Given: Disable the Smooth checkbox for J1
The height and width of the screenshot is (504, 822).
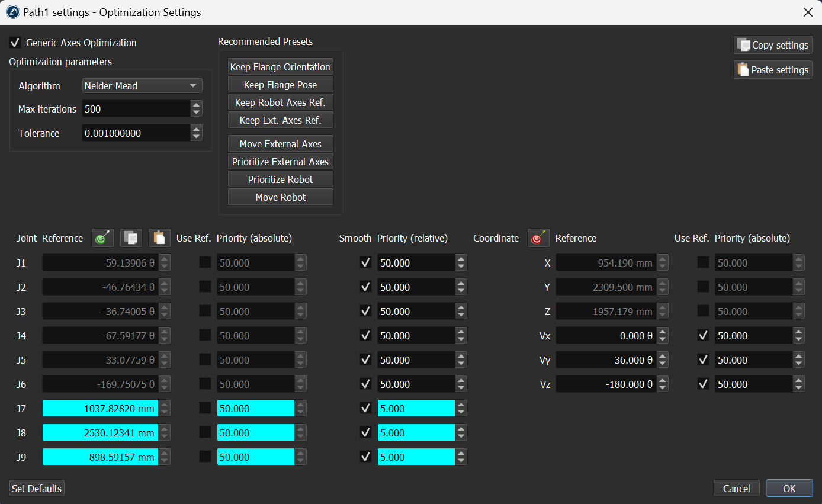Looking at the screenshot, I should click(x=365, y=262).
